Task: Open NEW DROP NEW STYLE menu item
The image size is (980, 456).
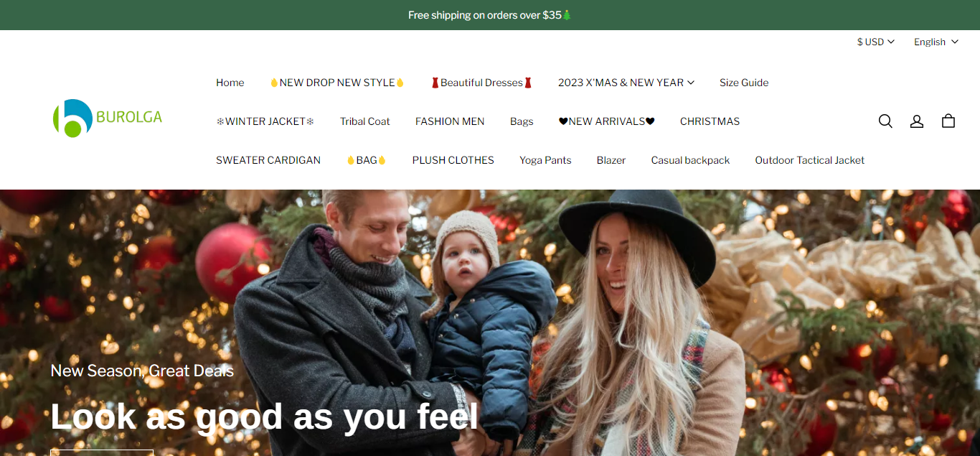Action: point(337,83)
